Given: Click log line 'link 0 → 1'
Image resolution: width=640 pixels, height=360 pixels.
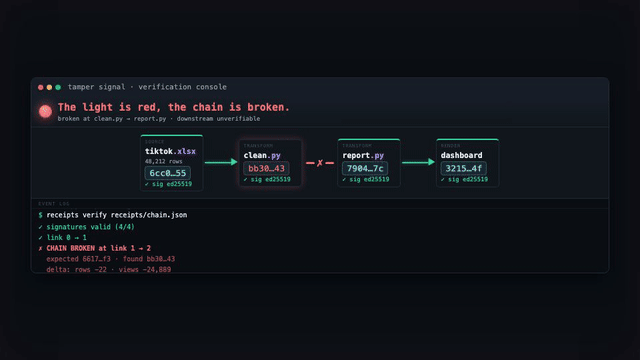Looking at the screenshot, I should [x=66, y=238].
